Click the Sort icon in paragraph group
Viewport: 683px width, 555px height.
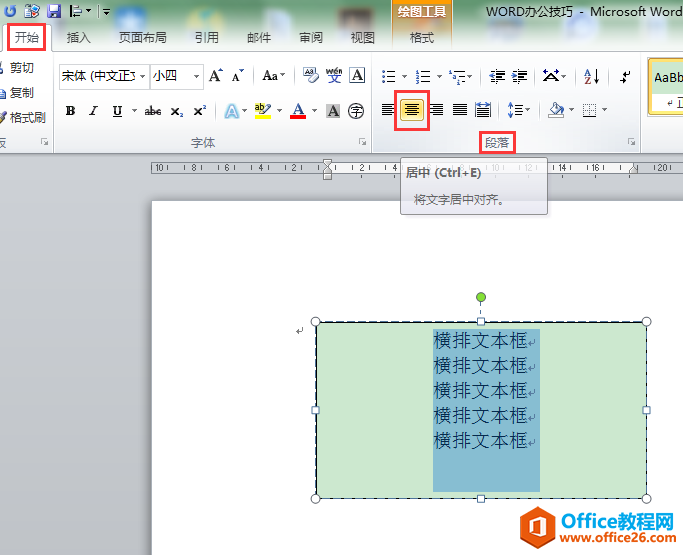click(x=591, y=76)
